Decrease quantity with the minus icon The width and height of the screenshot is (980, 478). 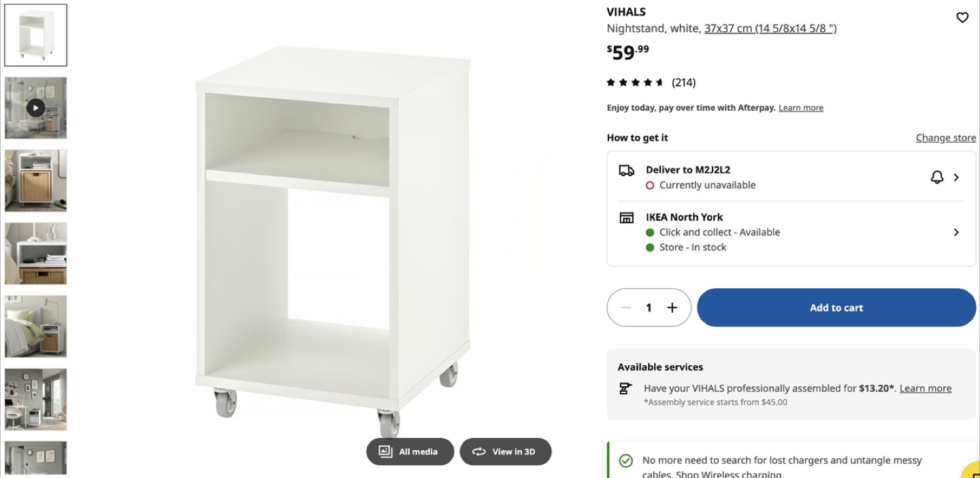(626, 307)
